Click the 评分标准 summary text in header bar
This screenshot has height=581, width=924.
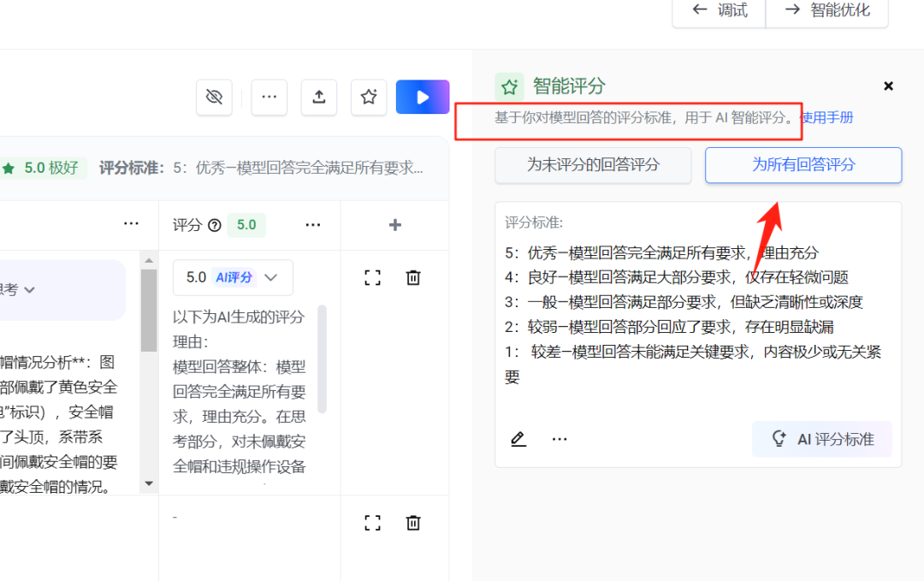click(261, 169)
